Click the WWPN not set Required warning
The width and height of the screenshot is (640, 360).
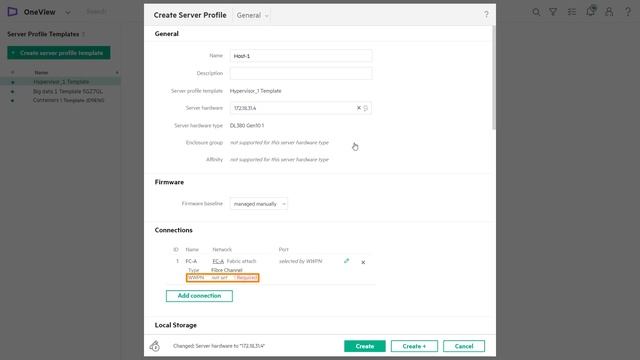(x=222, y=278)
